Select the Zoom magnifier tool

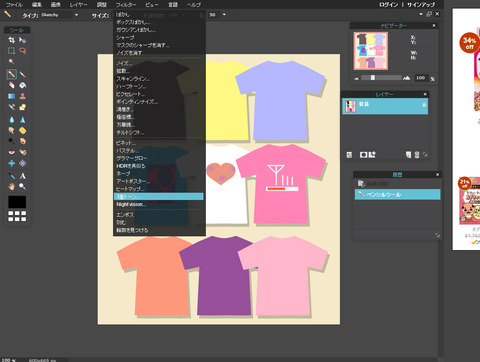pyautogui.click(x=22, y=186)
